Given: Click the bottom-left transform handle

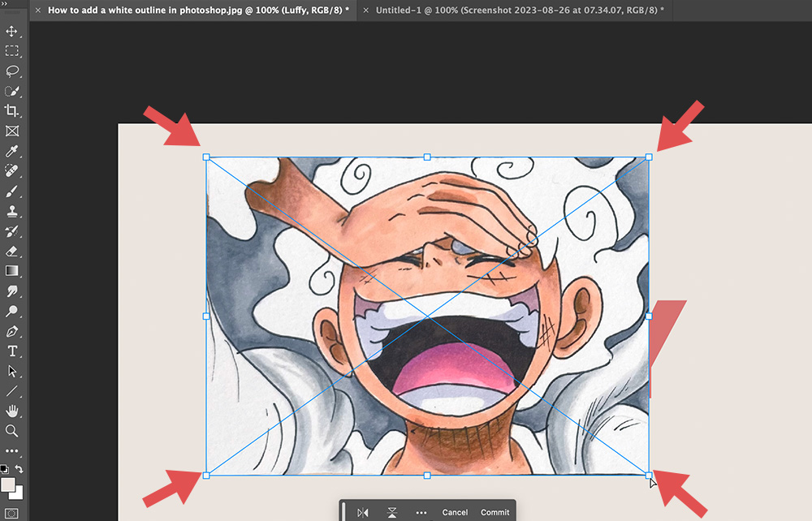Looking at the screenshot, I should (x=206, y=476).
